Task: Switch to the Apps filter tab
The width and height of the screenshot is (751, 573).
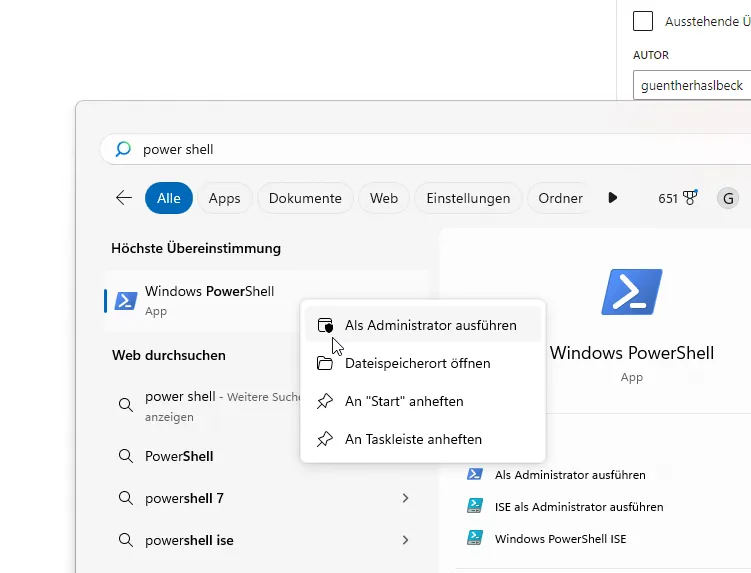Action: [224, 198]
